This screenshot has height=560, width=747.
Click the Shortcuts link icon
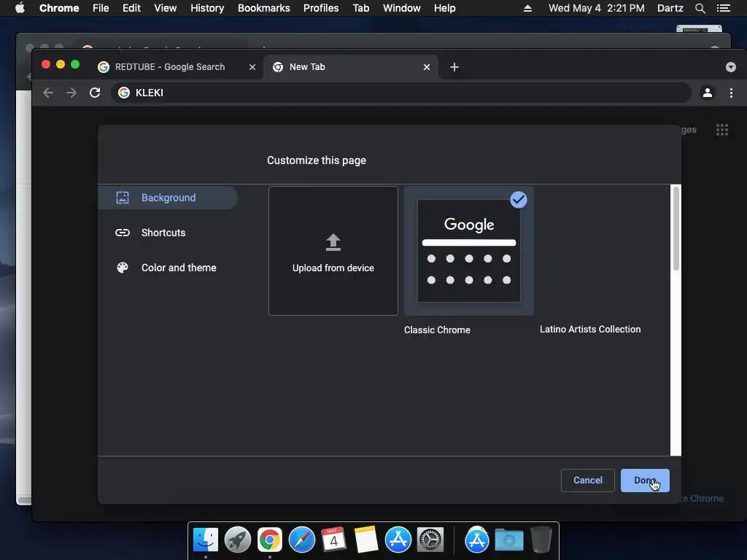click(x=123, y=233)
